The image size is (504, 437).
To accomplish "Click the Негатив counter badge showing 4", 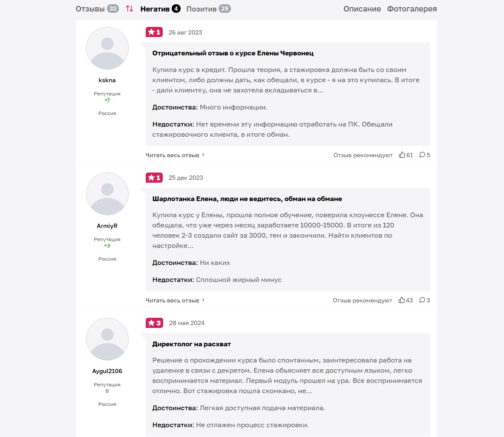I will click(x=176, y=8).
